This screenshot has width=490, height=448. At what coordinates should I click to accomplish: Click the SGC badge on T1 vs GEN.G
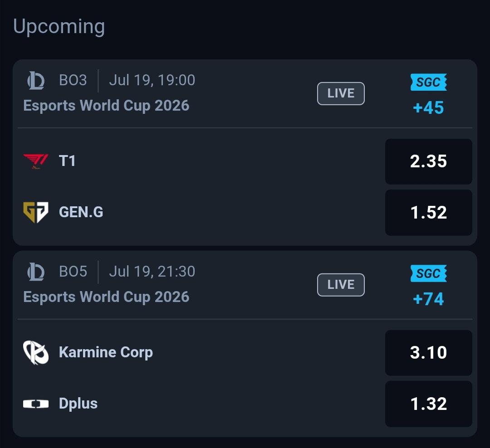(428, 82)
